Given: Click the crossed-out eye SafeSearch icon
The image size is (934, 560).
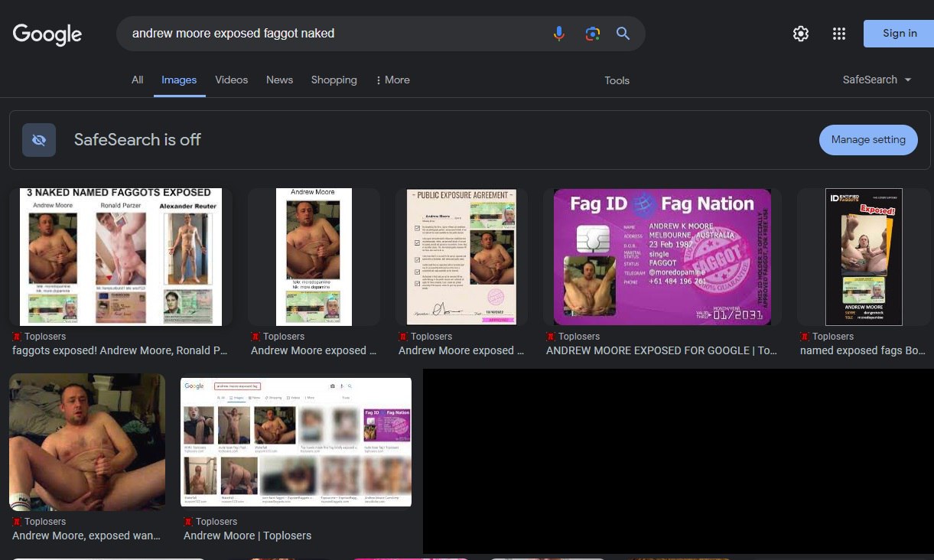Looking at the screenshot, I should click(39, 140).
